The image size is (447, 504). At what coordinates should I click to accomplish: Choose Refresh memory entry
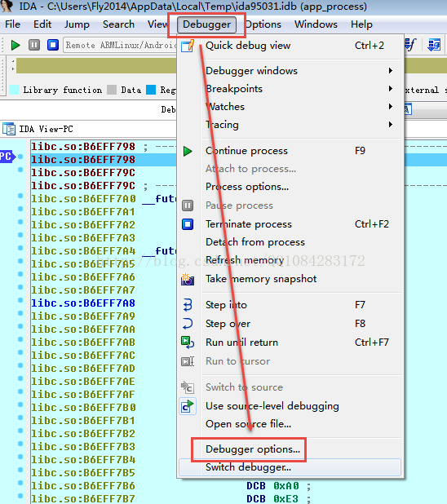click(x=245, y=259)
